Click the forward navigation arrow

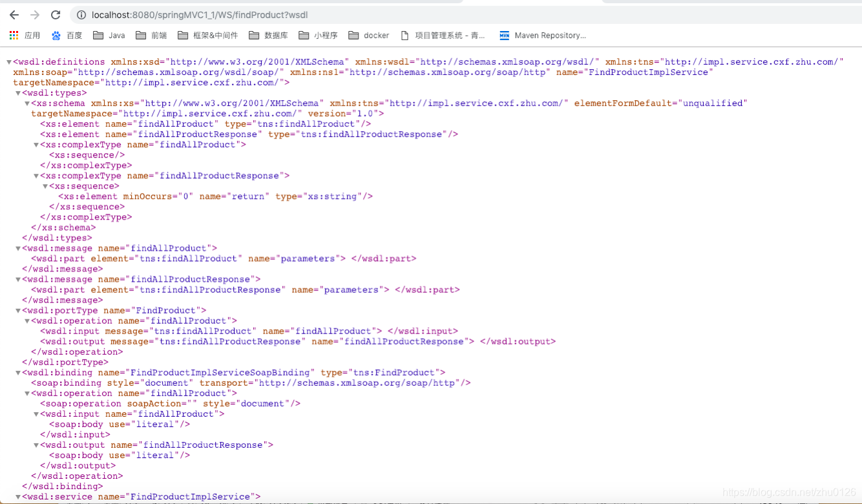click(x=35, y=14)
